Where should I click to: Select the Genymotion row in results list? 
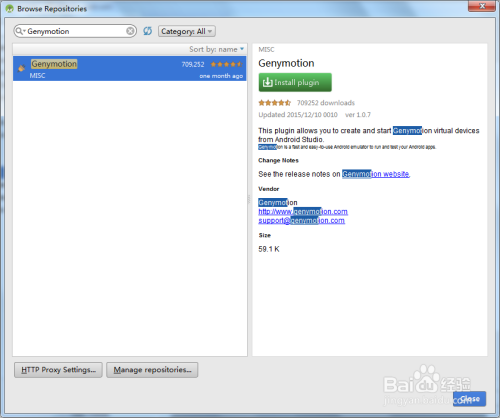pos(130,68)
